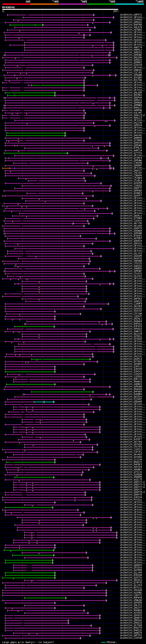This screenshot has height=644, width=146.
Task: Open hit UniRef100_C5YRG9
Action: click(x=131, y=20)
